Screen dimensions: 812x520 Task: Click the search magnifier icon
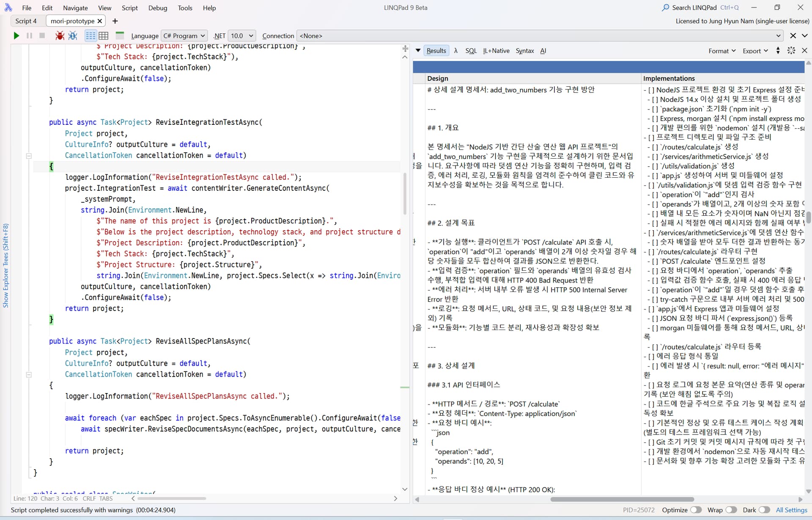click(x=666, y=8)
